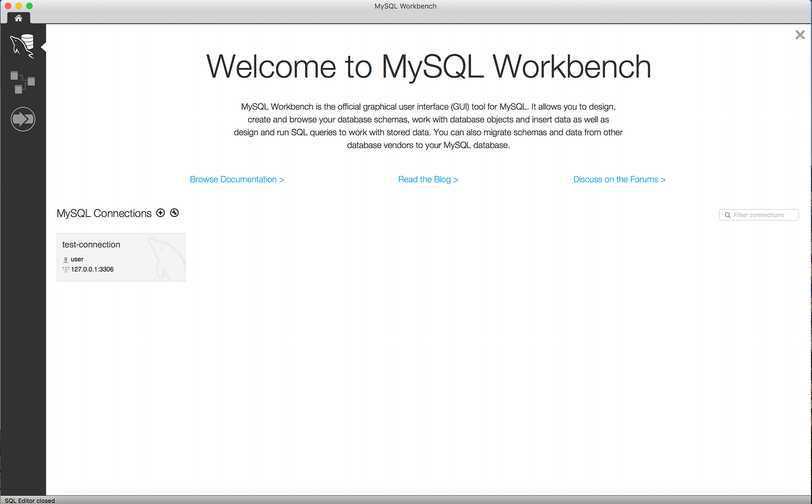The width and height of the screenshot is (812, 504).
Task: Open the Migration wizard arrow sidebar icon
Action: (x=23, y=119)
